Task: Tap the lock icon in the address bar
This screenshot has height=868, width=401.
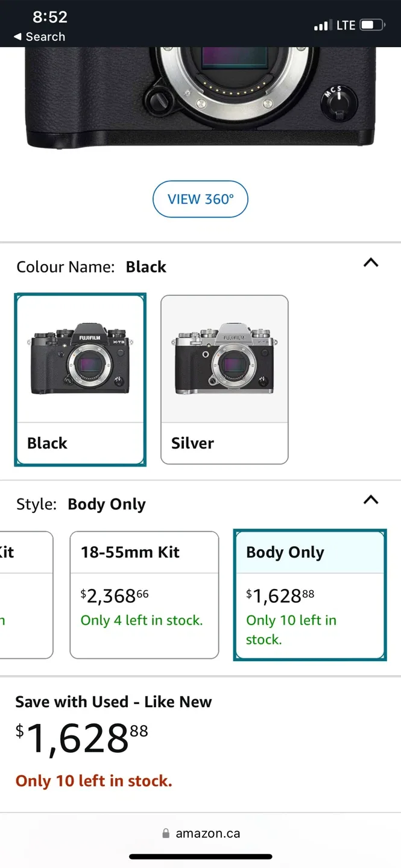Action: click(x=165, y=833)
